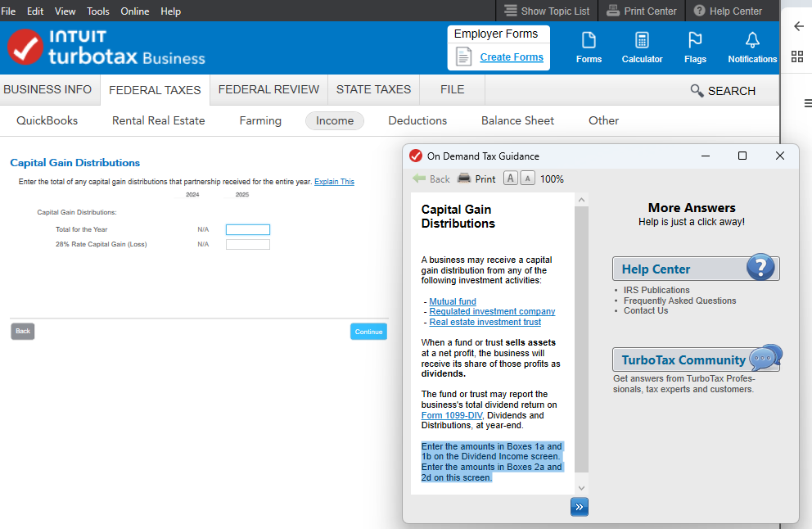Focus the 28% Rate Capital Gain 2025 field
Viewport: 812px width, 529px height.
pos(247,245)
